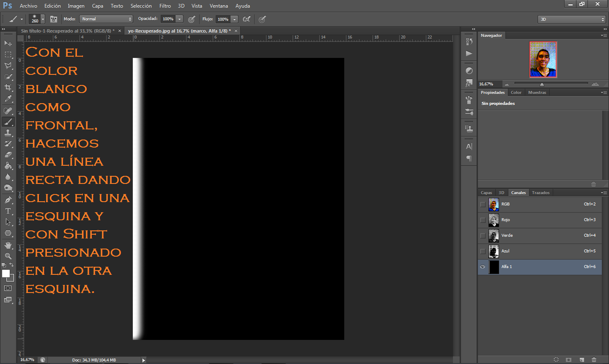Screen dimensions: 609x364
Task: Load channel as selection button
Action: pyautogui.click(x=556, y=360)
